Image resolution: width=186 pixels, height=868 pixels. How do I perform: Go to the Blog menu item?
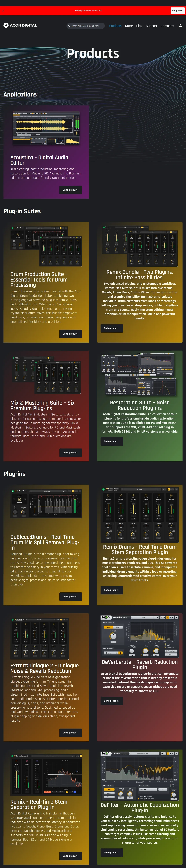[x=139, y=26]
